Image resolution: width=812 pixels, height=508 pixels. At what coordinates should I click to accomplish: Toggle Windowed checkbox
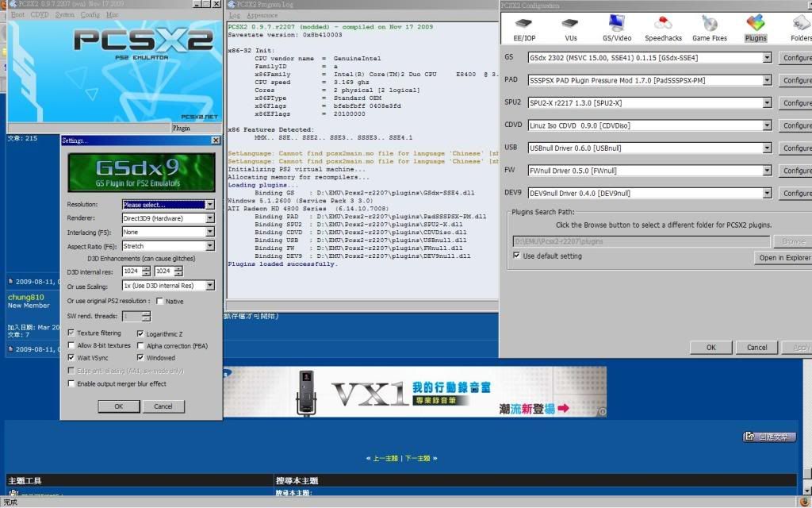click(140, 358)
